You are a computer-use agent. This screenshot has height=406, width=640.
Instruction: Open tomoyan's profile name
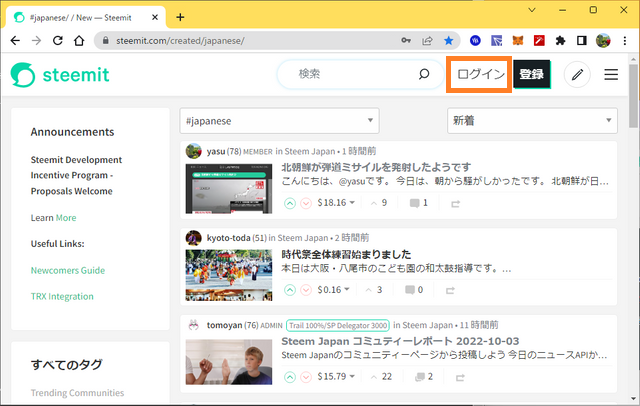224,325
